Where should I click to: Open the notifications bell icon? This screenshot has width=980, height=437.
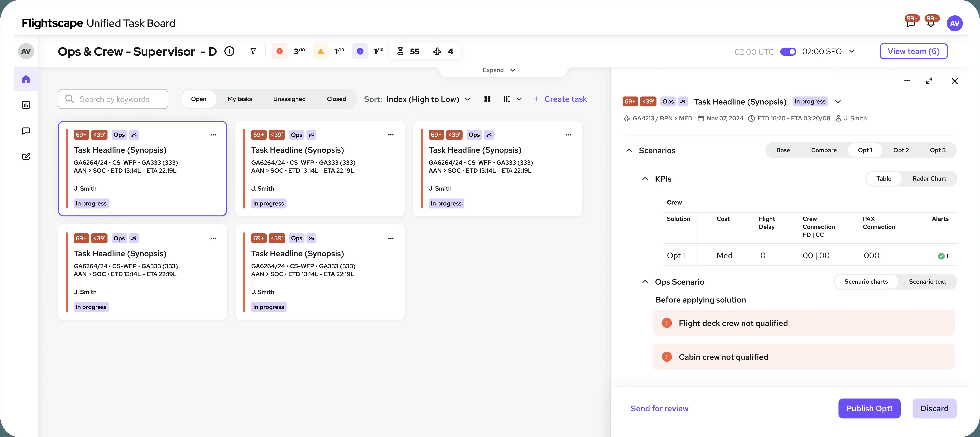pos(931,24)
